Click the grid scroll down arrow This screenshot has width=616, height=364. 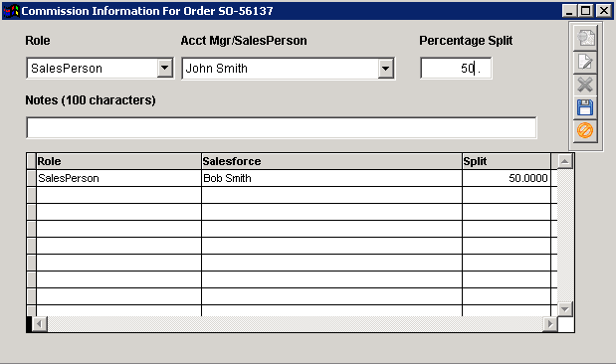pos(565,309)
